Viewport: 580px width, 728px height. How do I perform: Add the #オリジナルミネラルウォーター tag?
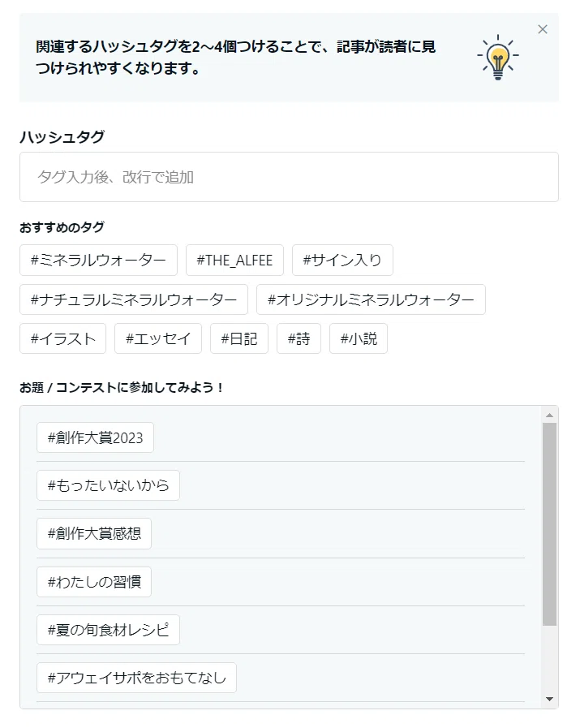tap(372, 299)
